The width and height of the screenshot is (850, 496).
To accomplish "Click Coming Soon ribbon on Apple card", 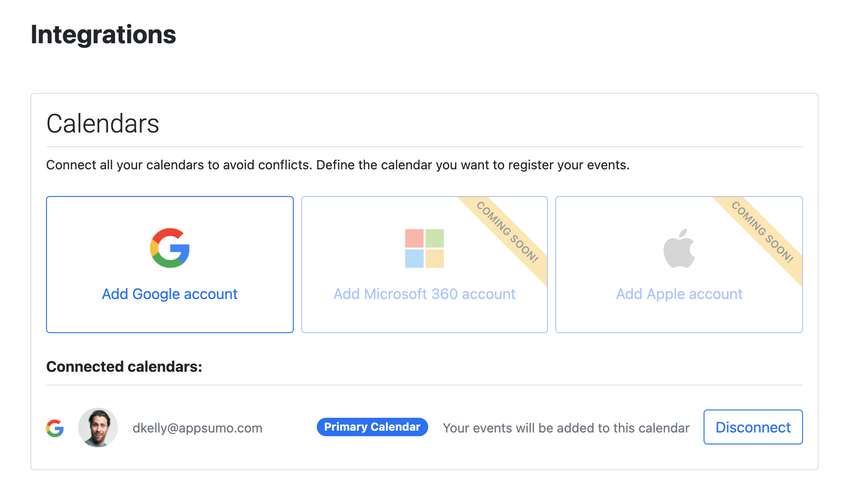I will pyautogui.click(x=762, y=232).
